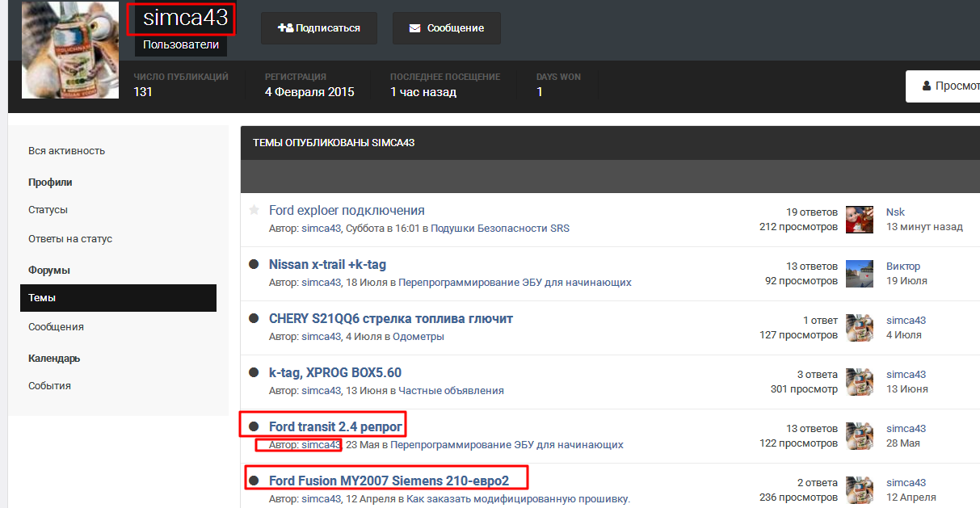Screen dimensions: 980x508
Task: Click 4 Июля last post date
Action: click(904, 335)
